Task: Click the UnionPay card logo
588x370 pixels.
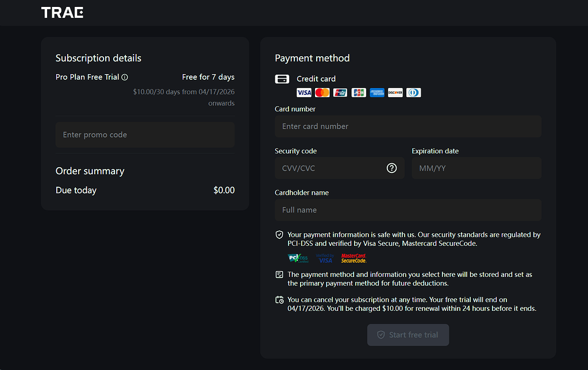Action: click(340, 92)
